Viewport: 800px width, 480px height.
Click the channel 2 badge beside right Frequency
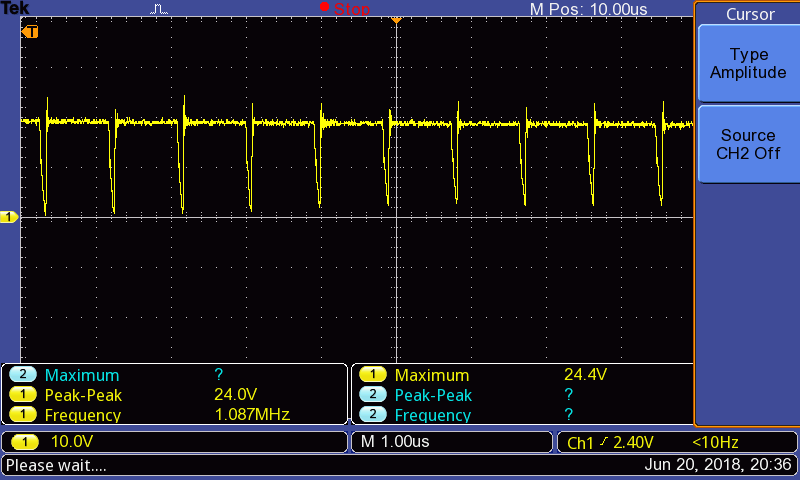pyautogui.click(x=372, y=414)
